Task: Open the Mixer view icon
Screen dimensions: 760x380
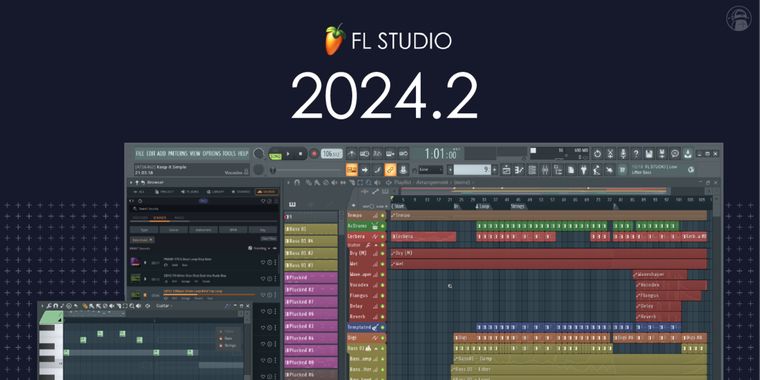Action: tap(545, 170)
